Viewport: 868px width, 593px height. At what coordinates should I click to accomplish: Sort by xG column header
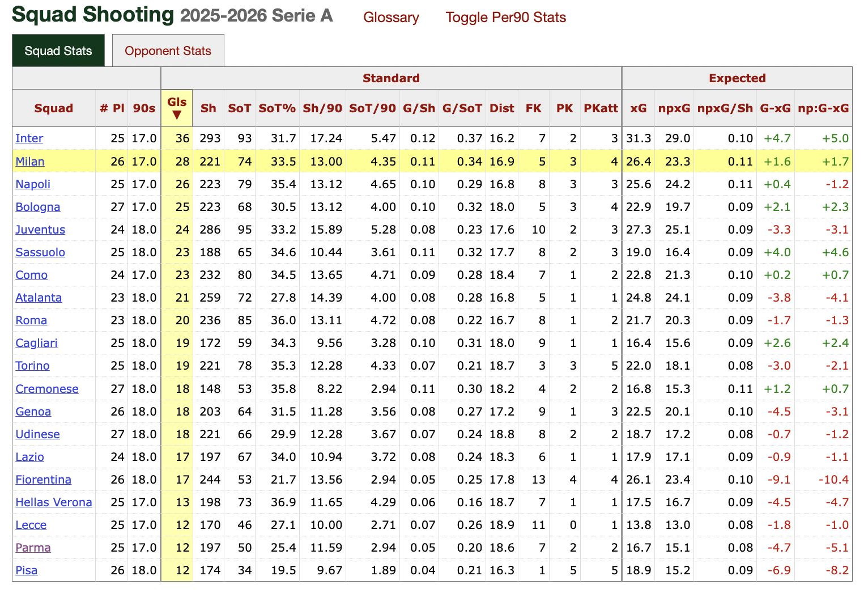point(639,108)
